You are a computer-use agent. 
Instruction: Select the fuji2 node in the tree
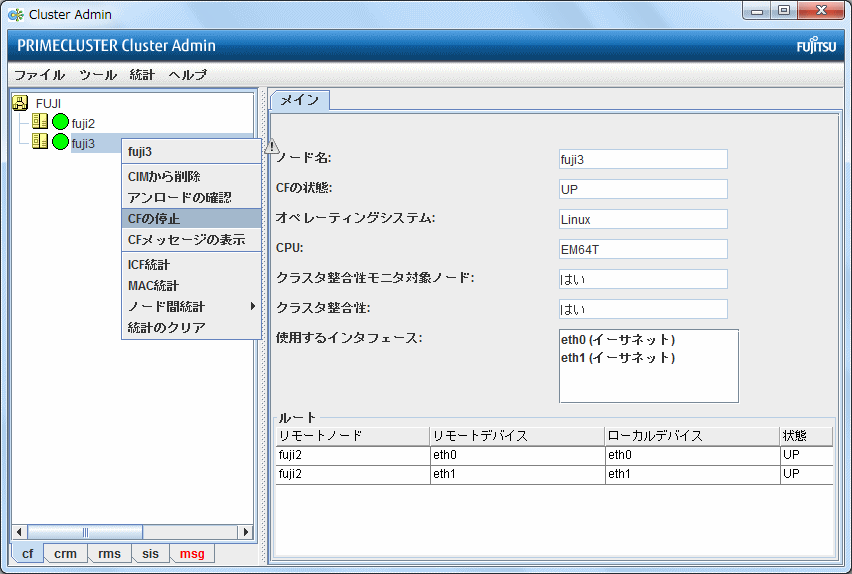(x=83, y=123)
